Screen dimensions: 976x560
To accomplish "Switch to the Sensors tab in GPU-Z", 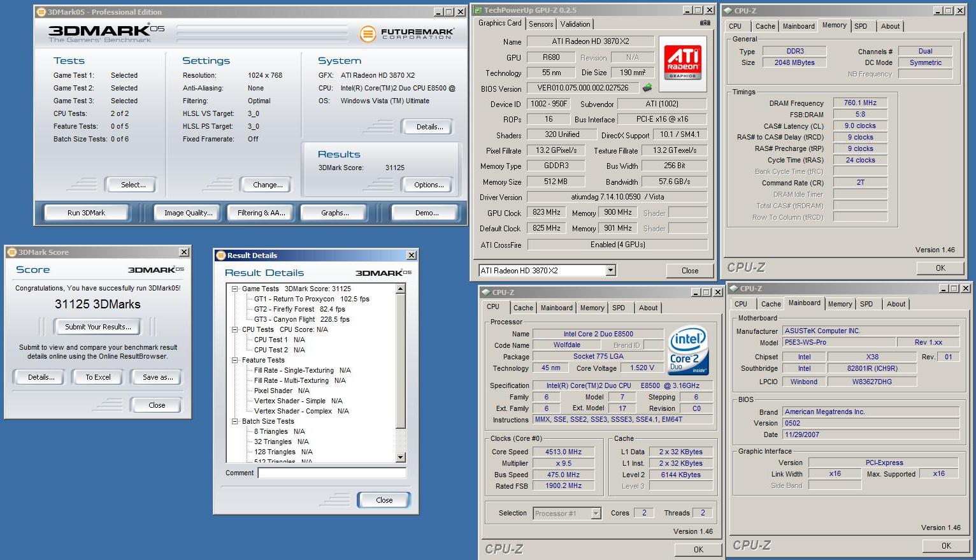I will (541, 24).
